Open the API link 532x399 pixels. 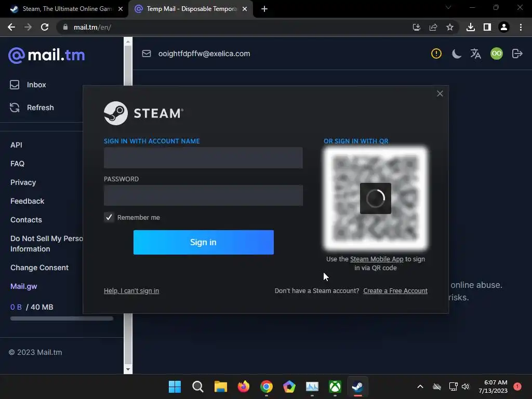point(16,145)
